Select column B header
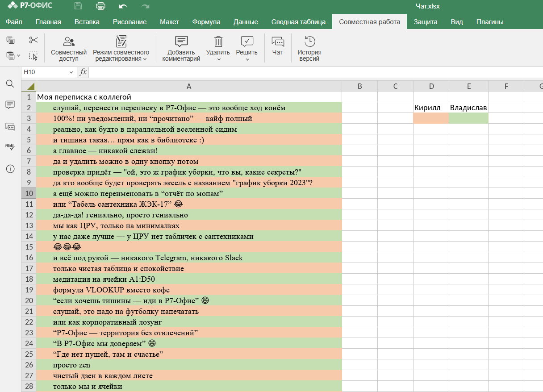Viewport: 543px width, 392px height. click(x=359, y=86)
